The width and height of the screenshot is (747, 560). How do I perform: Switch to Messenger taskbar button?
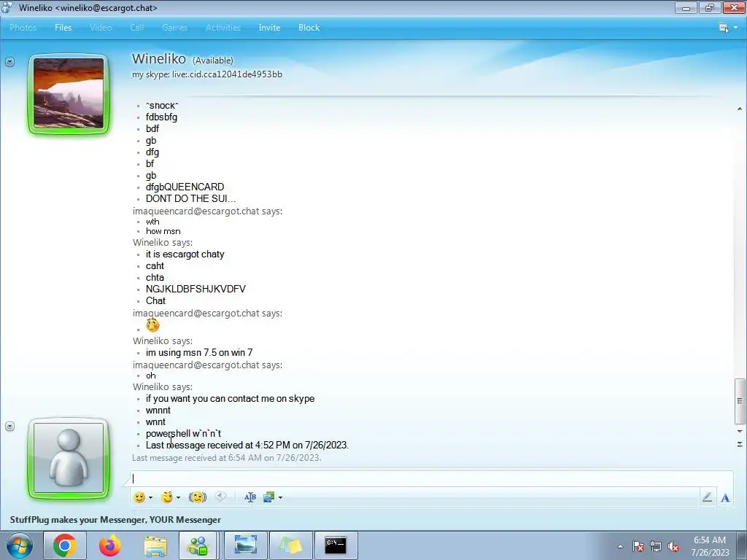198,545
